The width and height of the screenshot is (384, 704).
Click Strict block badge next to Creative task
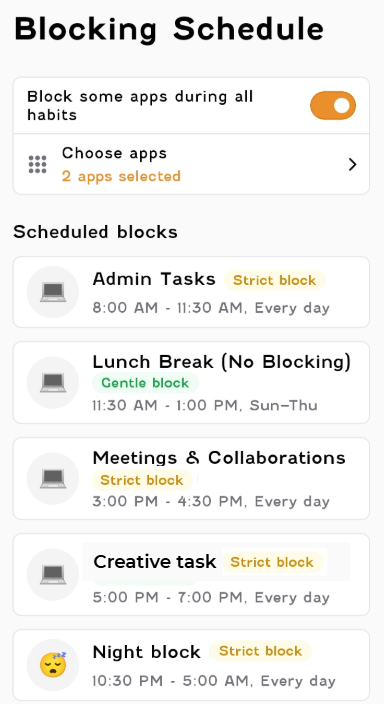[x=272, y=562]
